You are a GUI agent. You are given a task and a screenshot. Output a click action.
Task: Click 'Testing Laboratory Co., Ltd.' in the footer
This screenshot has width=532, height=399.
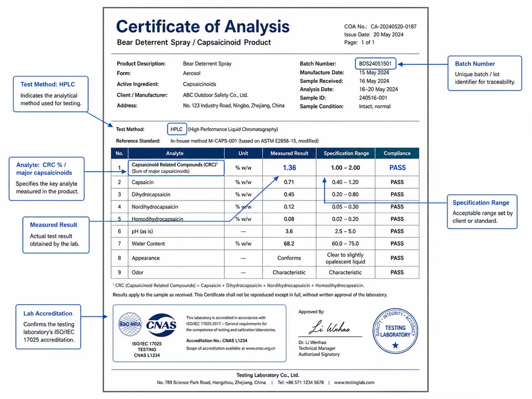click(x=268, y=375)
